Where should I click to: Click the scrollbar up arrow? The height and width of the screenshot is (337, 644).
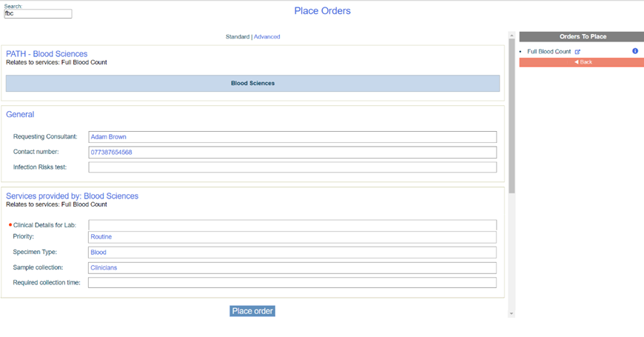coord(511,36)
